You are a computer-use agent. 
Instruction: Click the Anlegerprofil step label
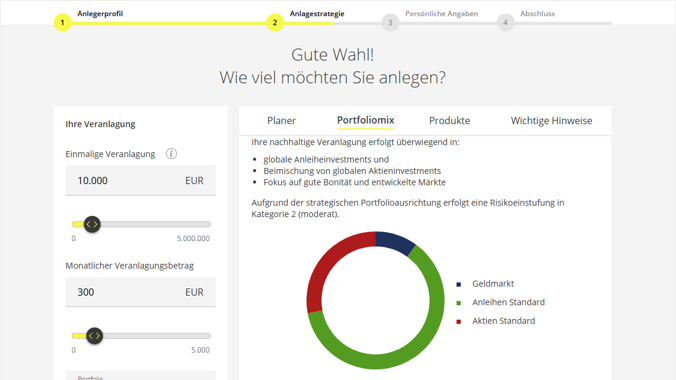point(100,14)
